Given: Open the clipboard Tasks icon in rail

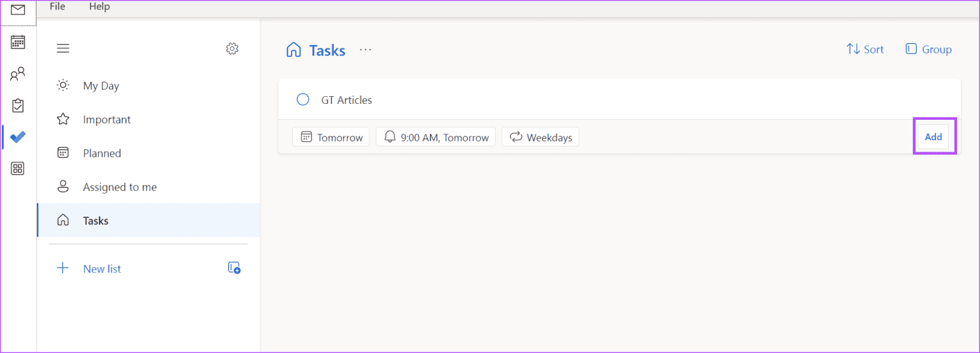Looking at the screenshot, I should (18, 106).
